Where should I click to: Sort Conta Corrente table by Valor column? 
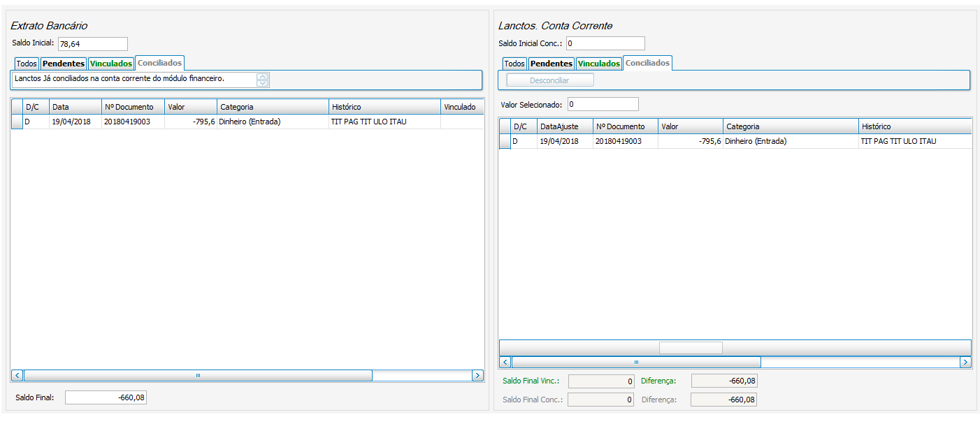pos(691,126)
